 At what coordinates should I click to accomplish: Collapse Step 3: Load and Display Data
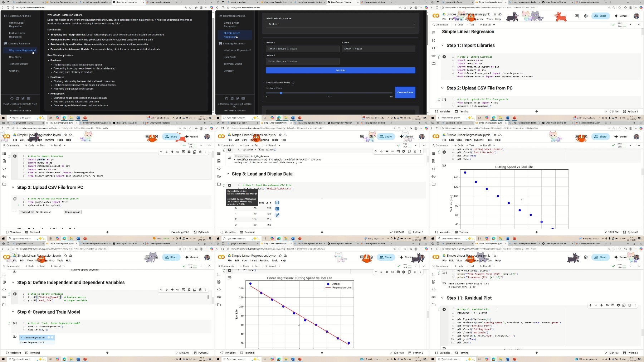click(x=228, y=174)
